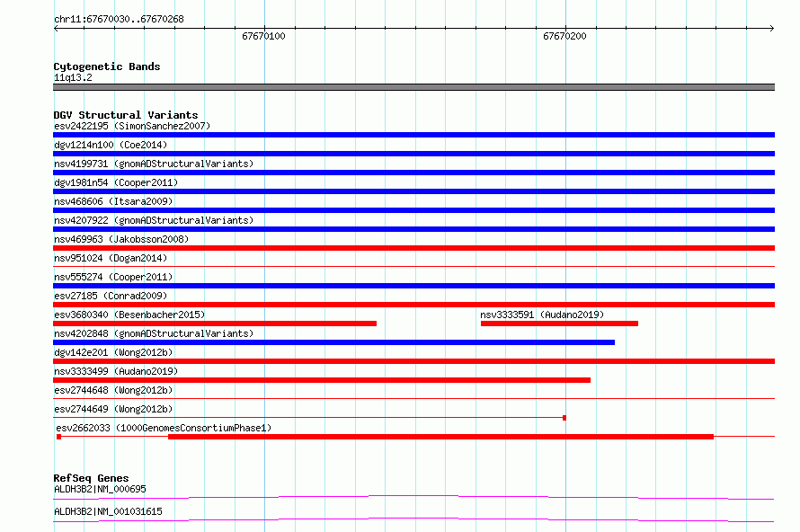
Task: Click the blue bar under dgv1214n100
Action: tap(413, 154)
